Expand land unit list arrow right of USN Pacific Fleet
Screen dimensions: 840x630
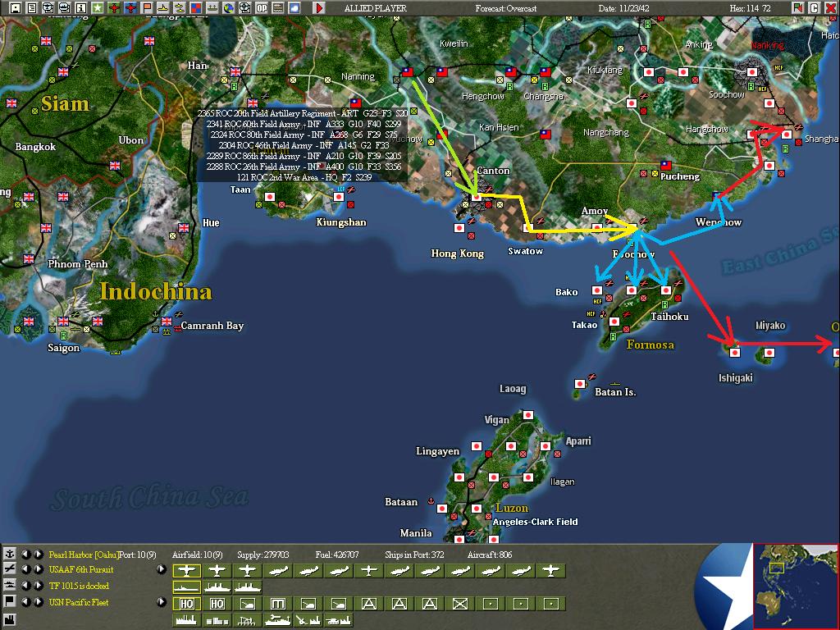(x=162, y=601)
